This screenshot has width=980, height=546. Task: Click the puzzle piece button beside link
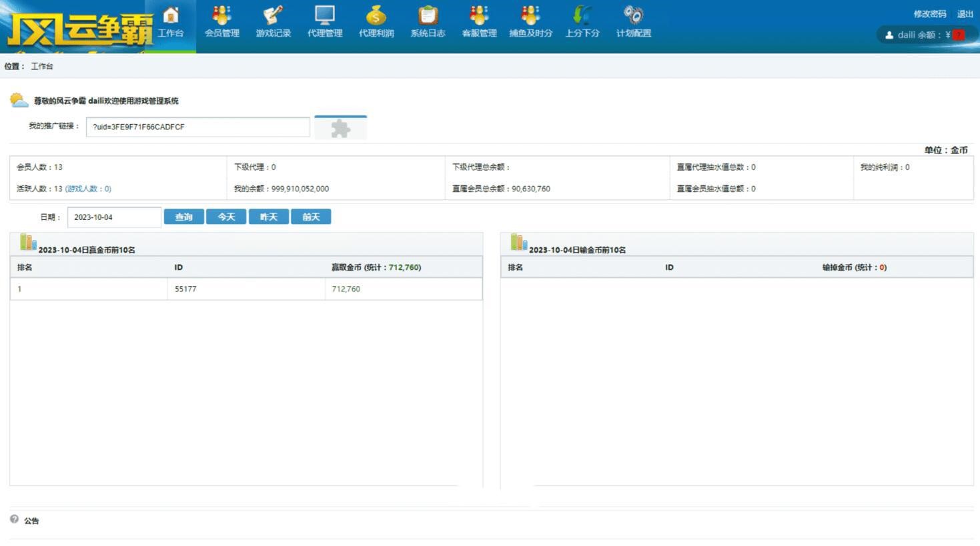pyautogui.click(x=340, y=128)
